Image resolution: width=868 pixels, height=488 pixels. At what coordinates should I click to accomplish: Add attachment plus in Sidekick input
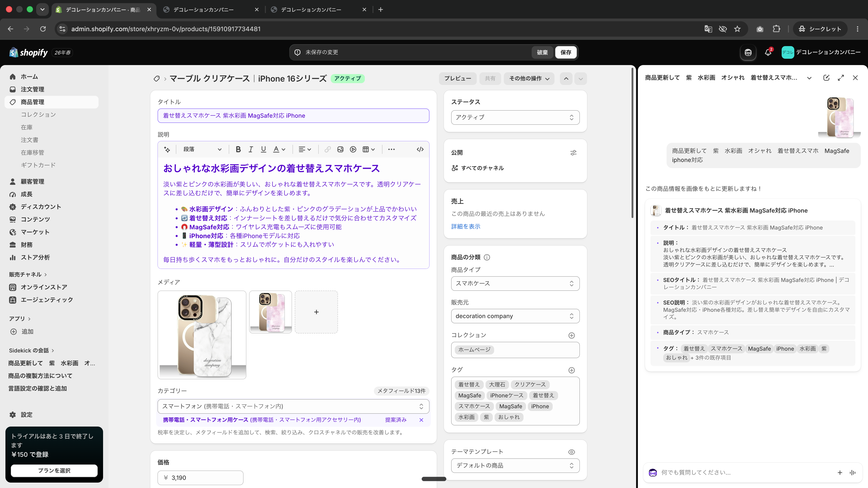click(840, 472)
